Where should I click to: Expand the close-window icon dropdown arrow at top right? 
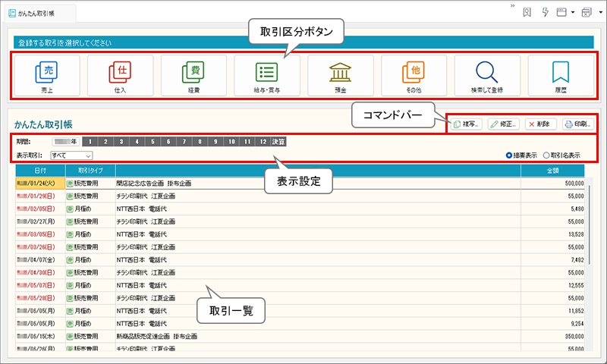pyautogui.click(x=599, y=12)
